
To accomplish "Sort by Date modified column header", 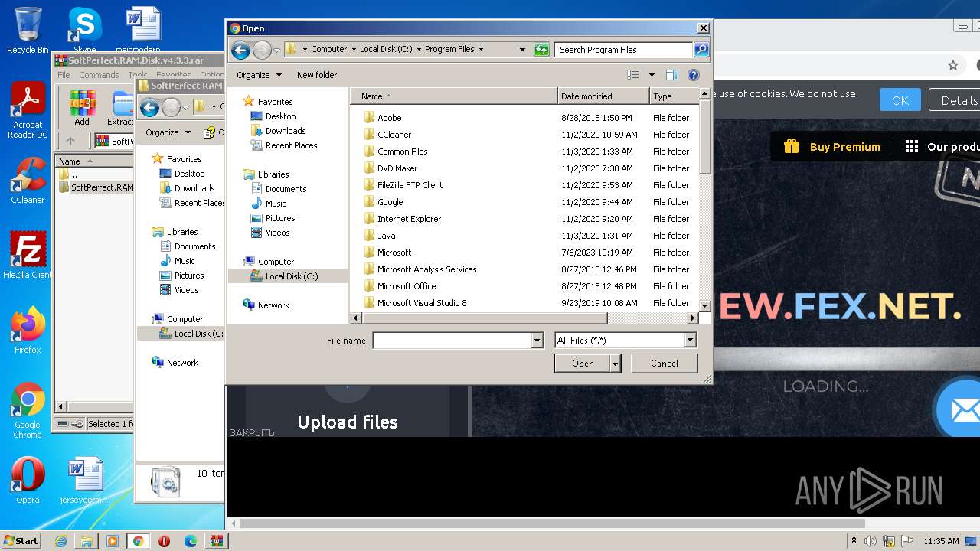I will (603, 96).
